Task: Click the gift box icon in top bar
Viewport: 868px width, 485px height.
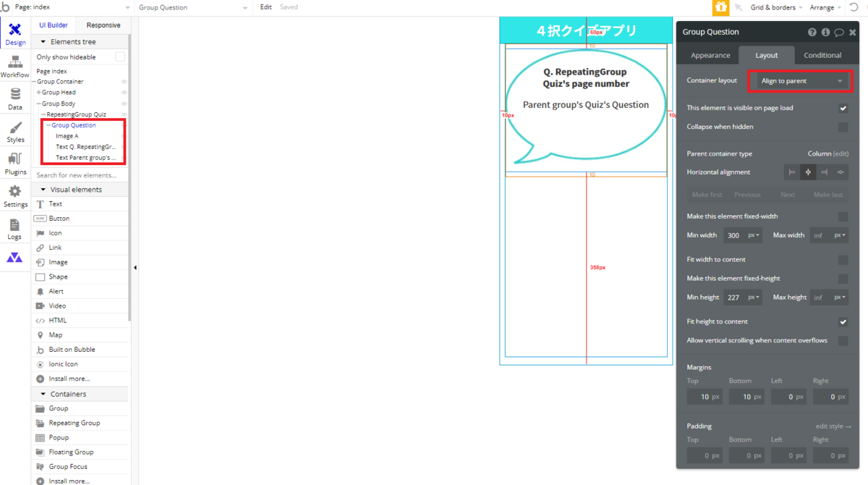Action: (720, 7)
